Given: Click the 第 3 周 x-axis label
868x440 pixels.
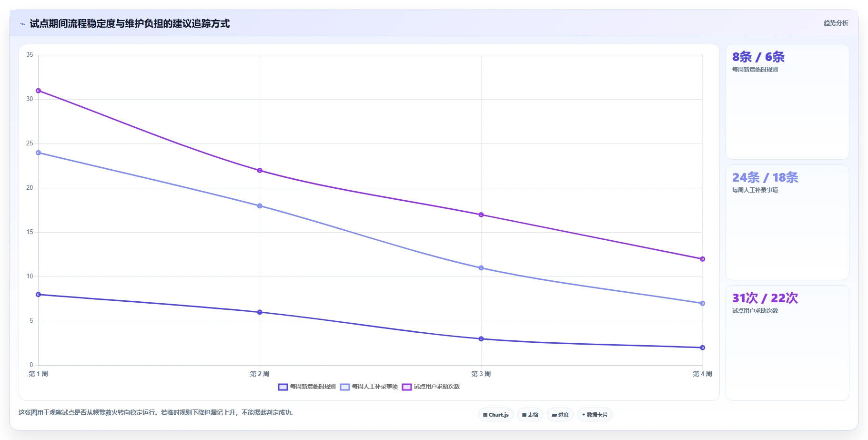Looking at the screenshot, I should [x=481, y=374].
